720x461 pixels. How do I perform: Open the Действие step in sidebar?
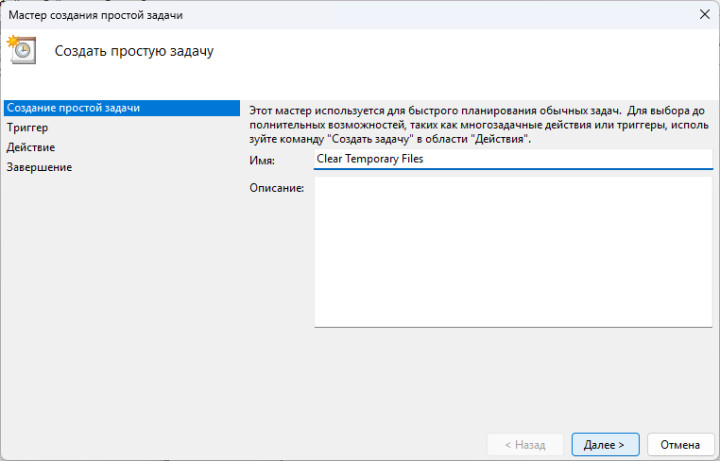(x=31, y=147)
